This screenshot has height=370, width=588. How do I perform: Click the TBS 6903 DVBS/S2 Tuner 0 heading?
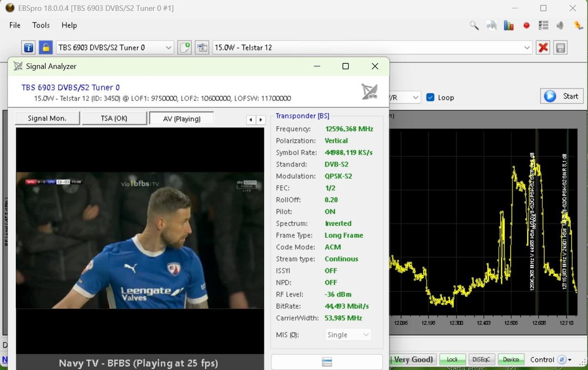tap(71, 87)
